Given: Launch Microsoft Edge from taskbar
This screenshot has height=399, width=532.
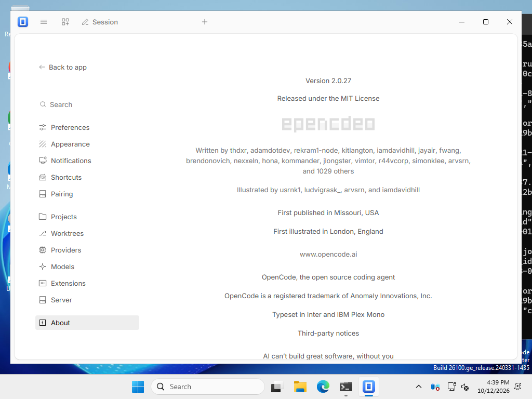Looking at the screenshot, I should [323, 387].
